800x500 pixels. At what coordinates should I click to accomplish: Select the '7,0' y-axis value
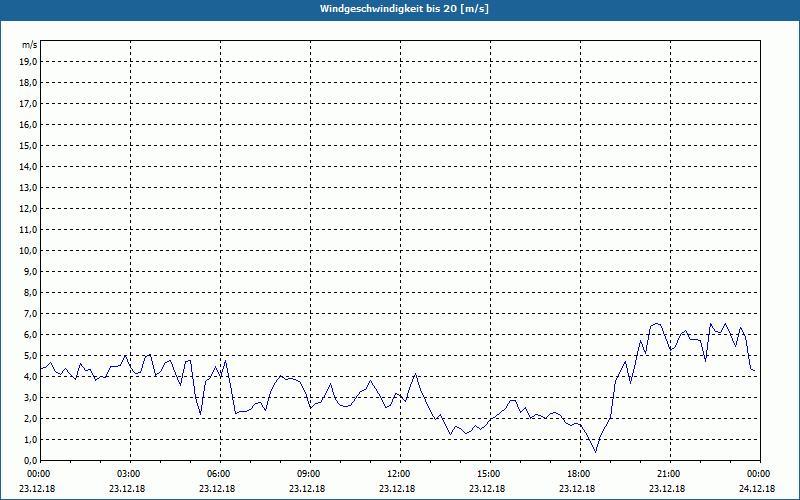pyautogui.click(x=30, y=314)
